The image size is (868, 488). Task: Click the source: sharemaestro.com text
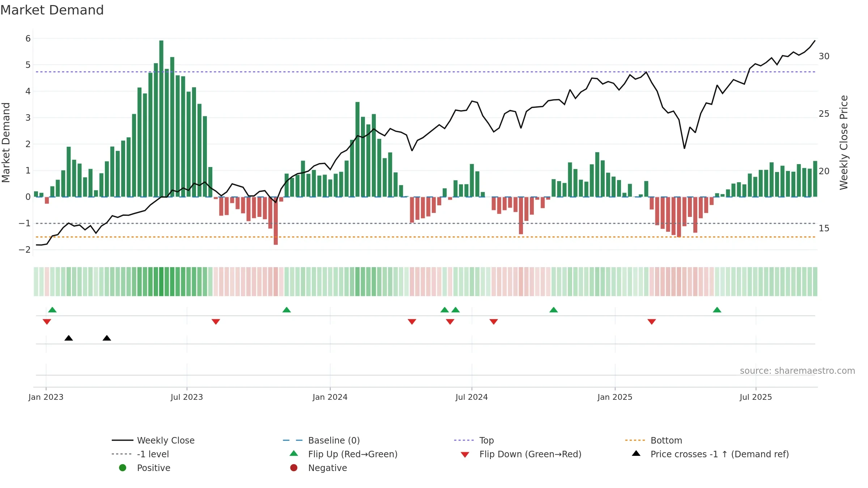[797, 371]
